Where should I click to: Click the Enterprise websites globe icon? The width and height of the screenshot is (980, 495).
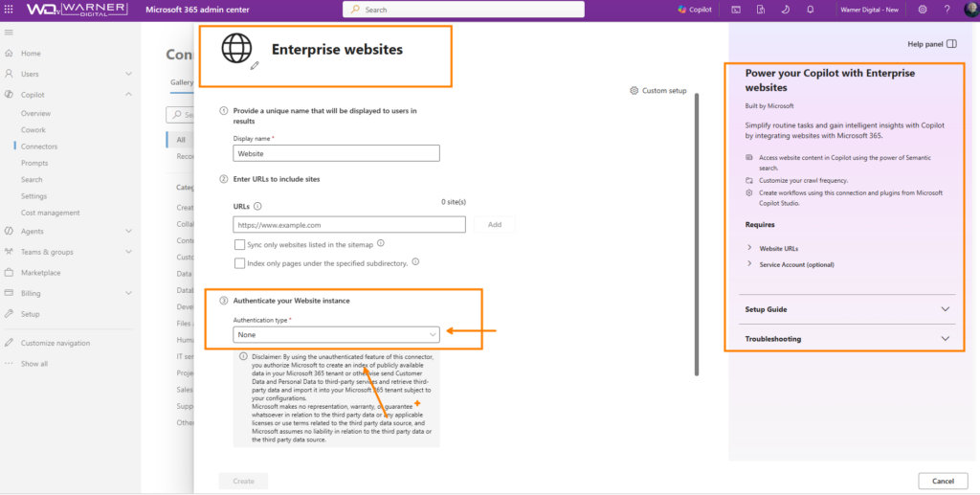pyautogui.click(x=237, y=48)
